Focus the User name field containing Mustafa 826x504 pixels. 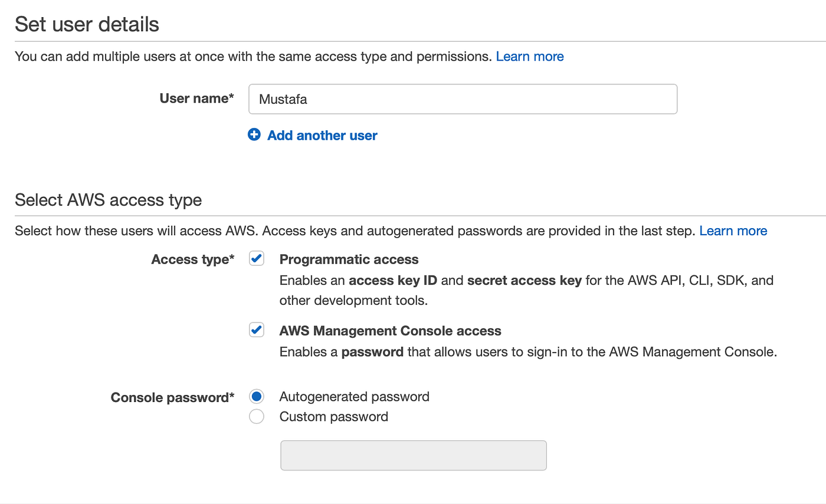tap(463, 99)
